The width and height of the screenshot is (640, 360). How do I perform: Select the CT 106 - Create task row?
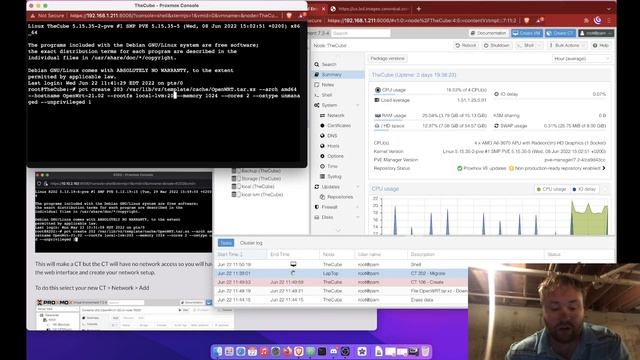(341, 282)
